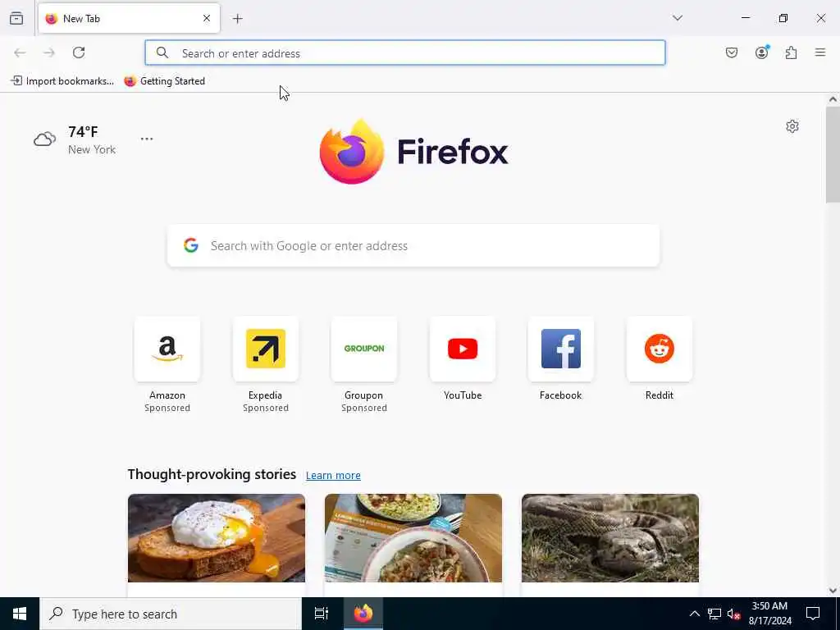Open the clock showing 3:50 AM
840x630 pixels.
769,614
